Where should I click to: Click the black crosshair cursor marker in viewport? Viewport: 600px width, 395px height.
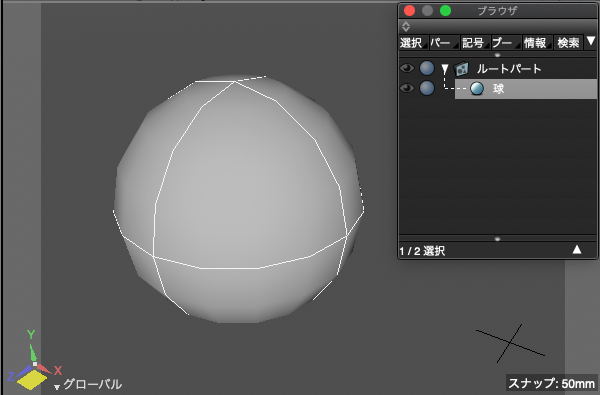[510, 343]
